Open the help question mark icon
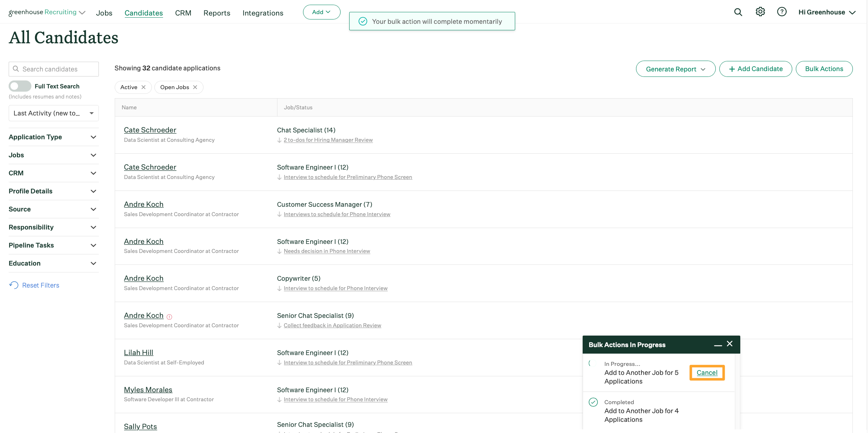Viewport: 868px width, 433px height. point(782,12)
